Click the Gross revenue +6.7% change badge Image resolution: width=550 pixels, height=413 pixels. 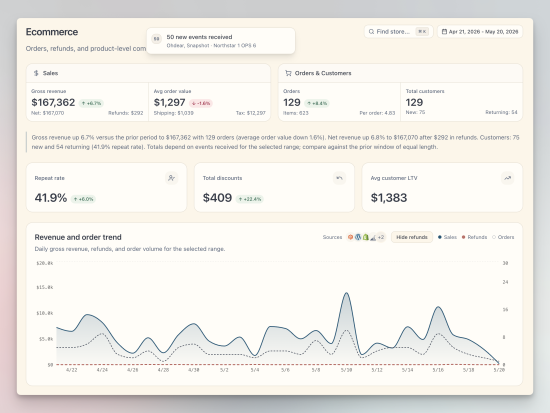pyautogui.click(x=91, y=103)
